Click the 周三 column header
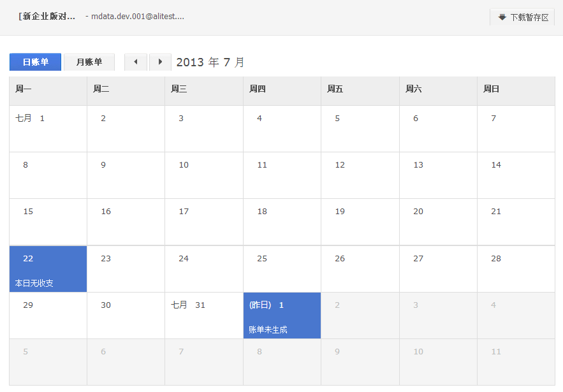This screenshot has height=392, width=563. pos(204,91)
